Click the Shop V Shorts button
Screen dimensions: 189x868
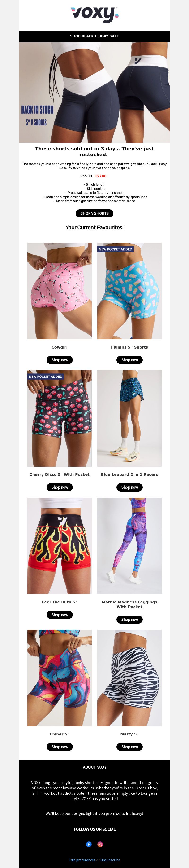[x=94, y=213]
